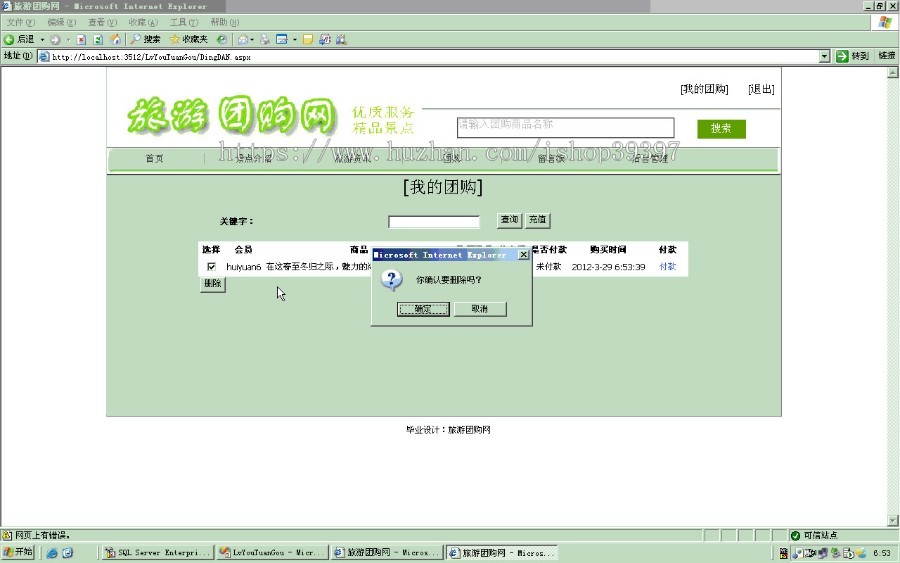Open the Search (搜索) toolbar icon
The height and width of the screenshot is (563, 900).
pos(135,40)
